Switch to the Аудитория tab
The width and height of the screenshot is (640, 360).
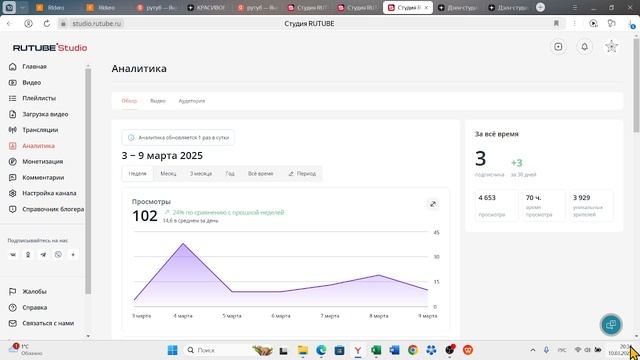tap(192, 101)
